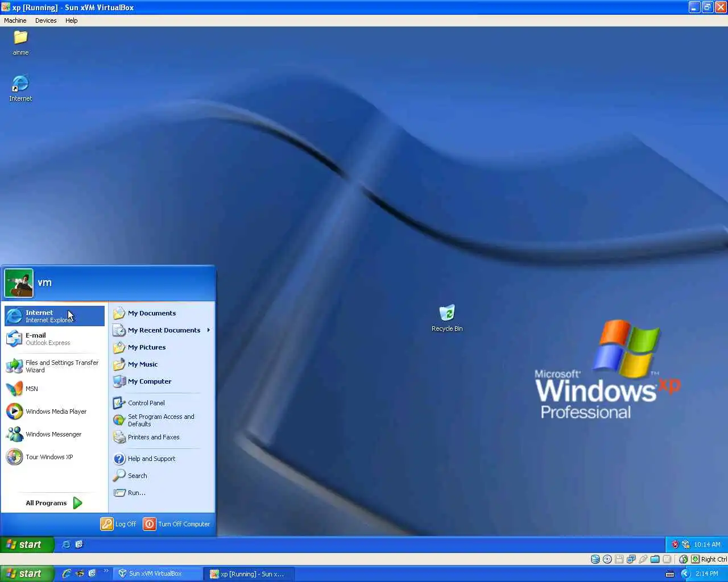Open My Computer

point(162,381)
